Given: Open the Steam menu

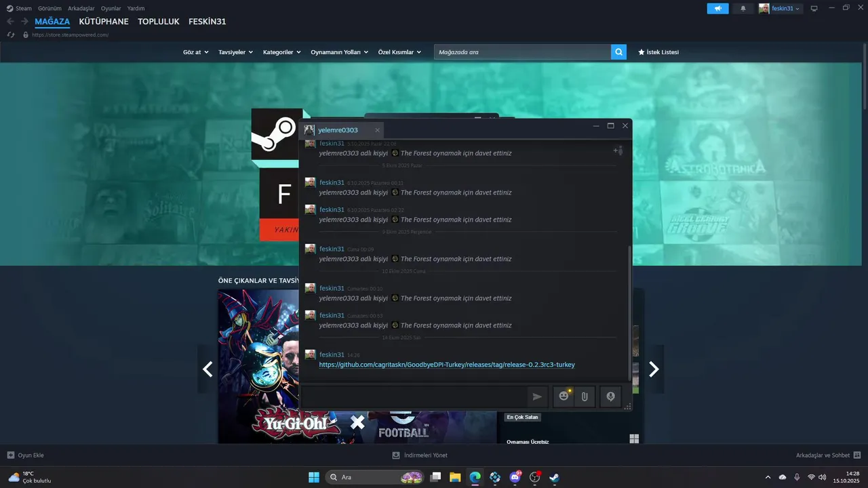Looking at the screenshot, I should (19, 8).
